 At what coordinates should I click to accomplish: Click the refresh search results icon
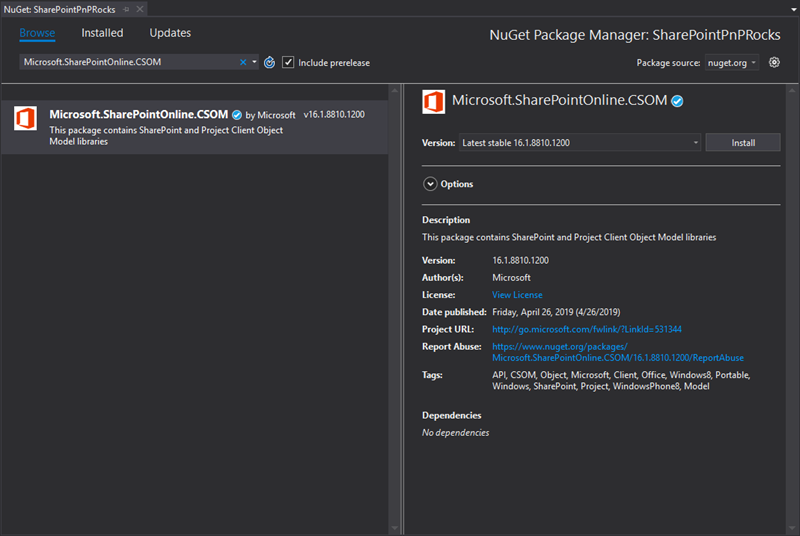pos(269,62)
